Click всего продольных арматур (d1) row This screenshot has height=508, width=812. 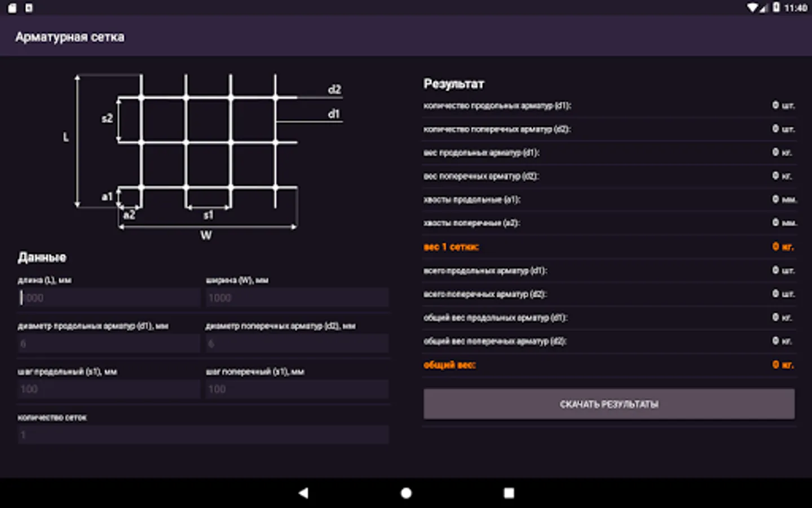[x=609, y=270]
